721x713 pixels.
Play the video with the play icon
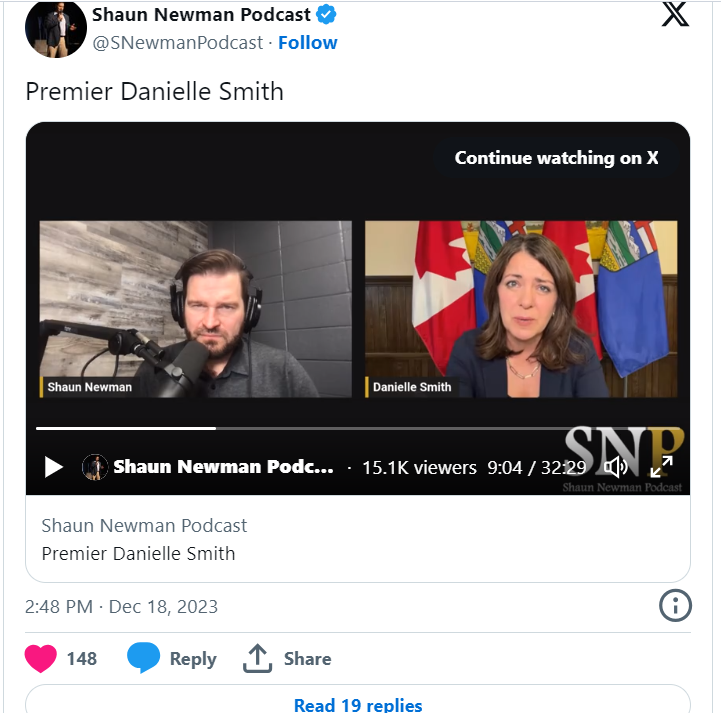[x=54, y=467]
